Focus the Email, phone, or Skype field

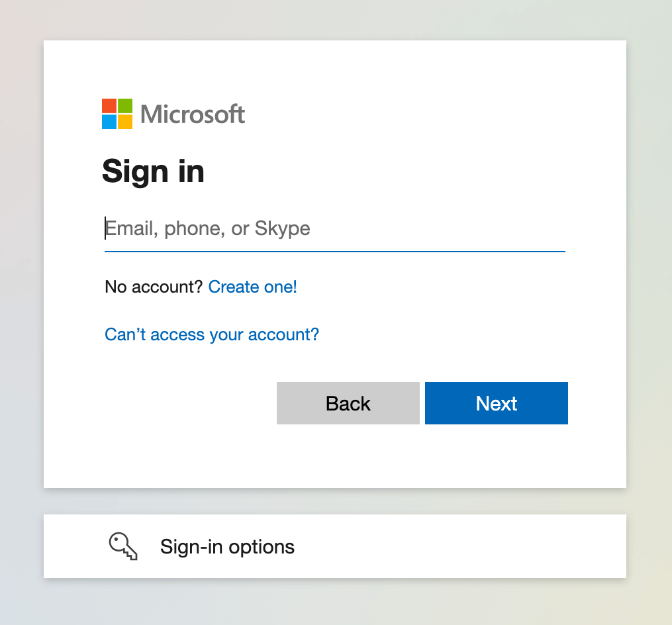(x=335, y=228)
